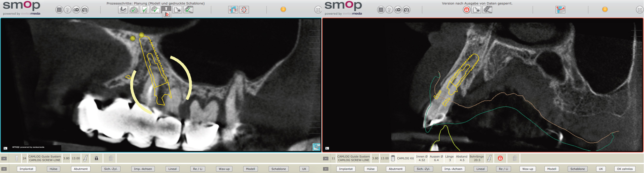Screen dimensions: 644x173
Task: Open the dropdown arrow beside implant 11's row
Action: pyautogui.click(x=326, y=158)
